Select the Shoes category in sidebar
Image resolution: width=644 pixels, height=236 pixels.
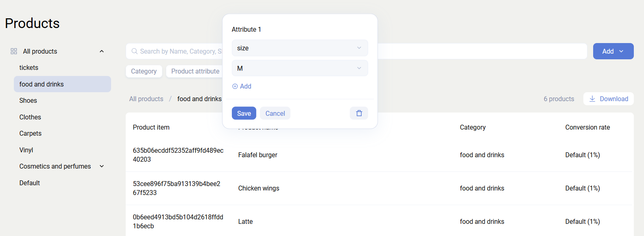(28, 100)
